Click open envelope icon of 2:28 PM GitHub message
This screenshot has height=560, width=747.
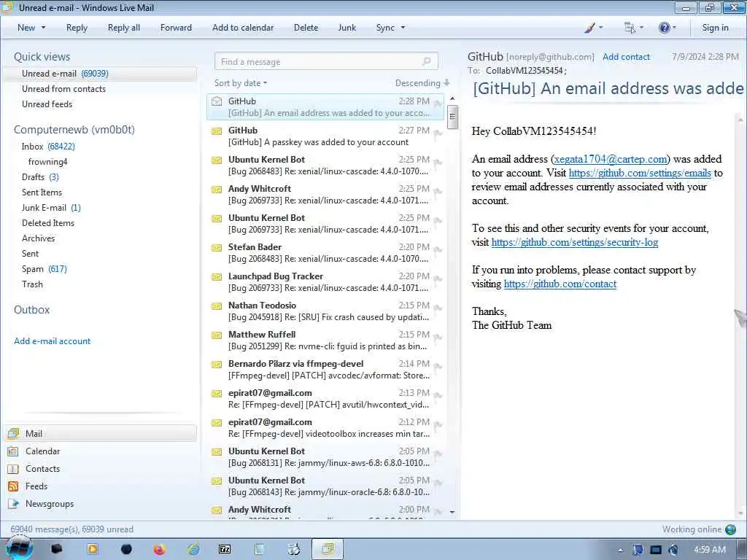217,101
